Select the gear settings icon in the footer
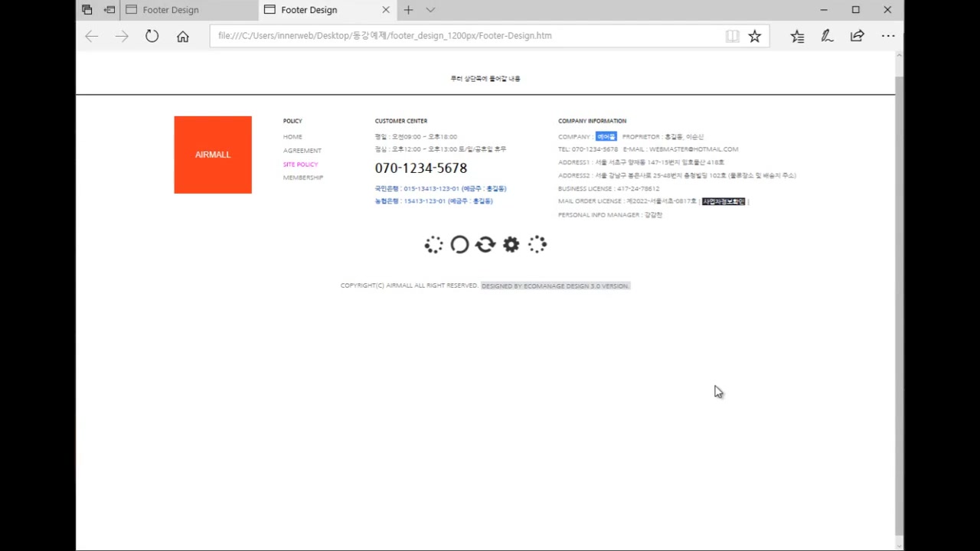Image resolution: width=980 pixels, height=551 pixels. point(511,244)
